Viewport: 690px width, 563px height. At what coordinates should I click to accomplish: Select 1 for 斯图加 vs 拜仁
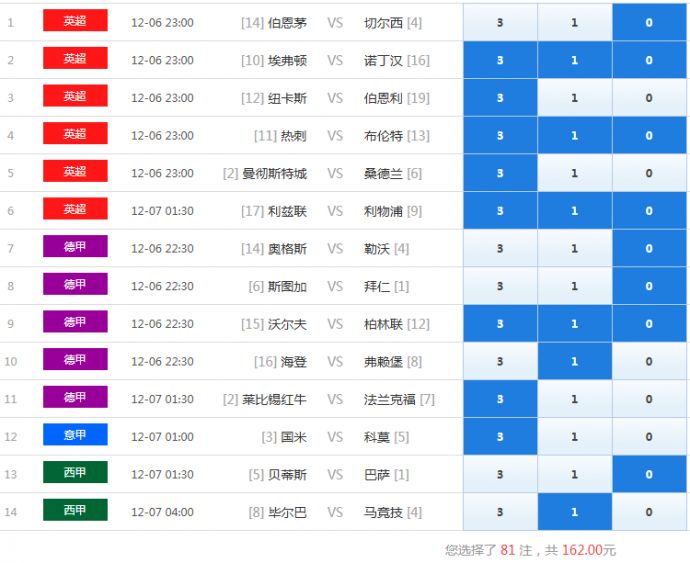tap(575, 286)
